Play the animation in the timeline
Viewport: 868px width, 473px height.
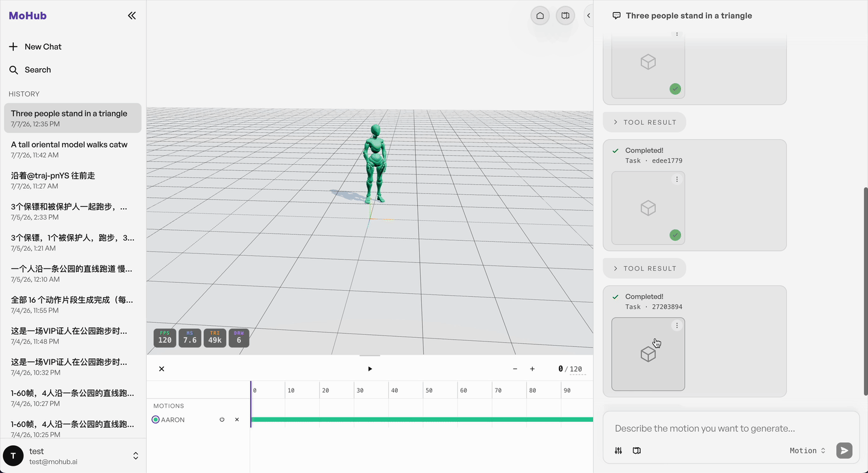coord(370,369)
